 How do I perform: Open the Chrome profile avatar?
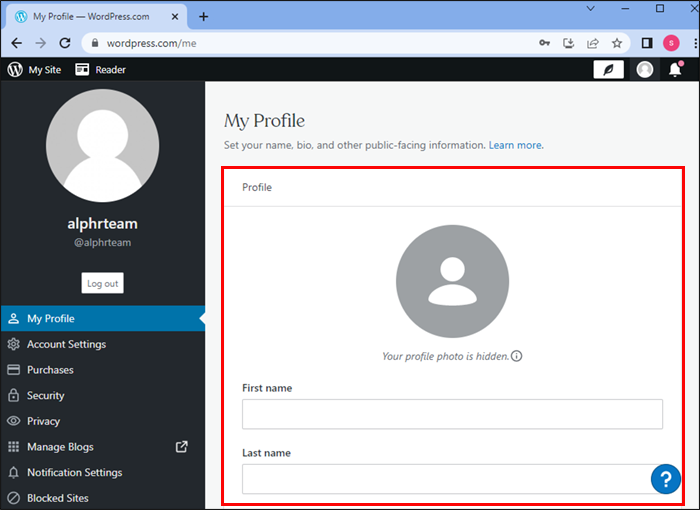point(671,43)
